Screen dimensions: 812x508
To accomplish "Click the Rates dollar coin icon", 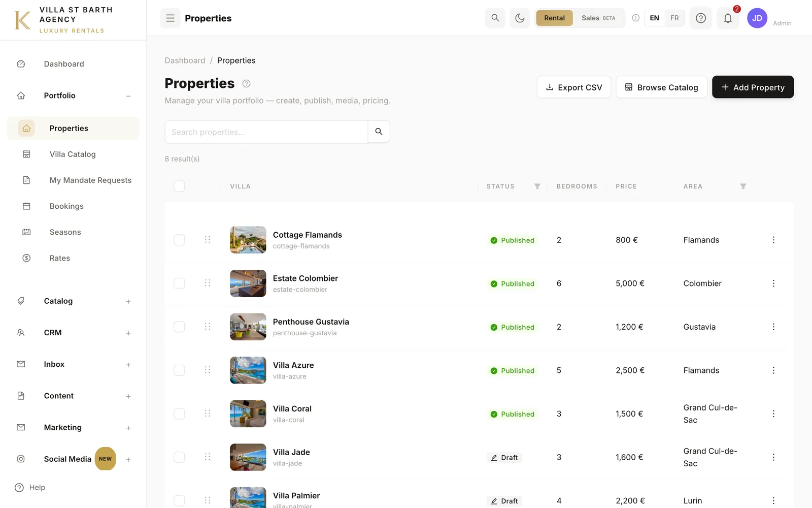I will [26, 258].
